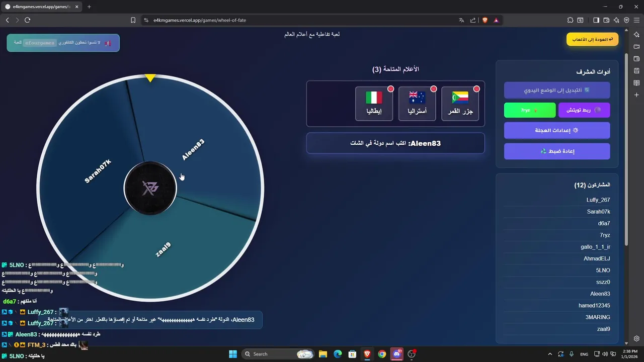The image size is (644, 362).
Task: Click the wheel center logo button
Action: click(x=150, y=188)
